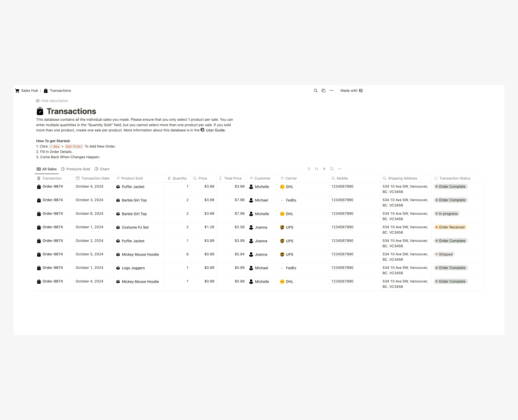Open the Puffer Jacket product record
Viewport: 518px width, 420px height.
click(133, 187)
